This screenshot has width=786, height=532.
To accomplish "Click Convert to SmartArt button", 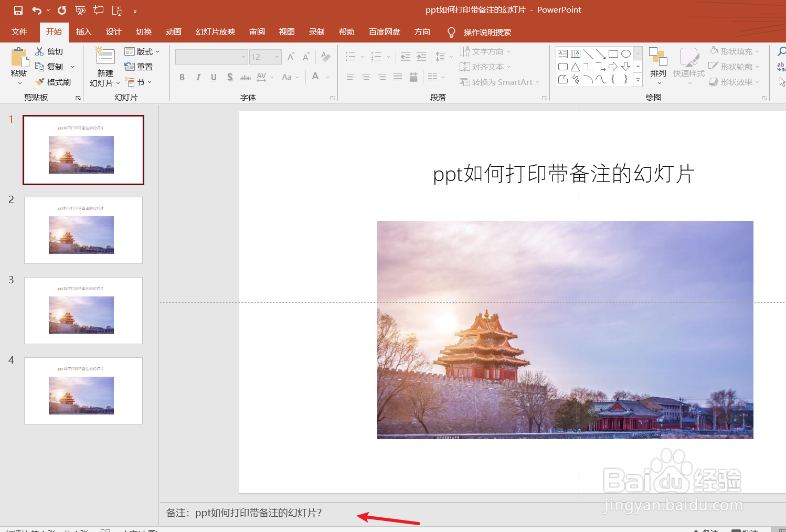I will tap(500, 82).
